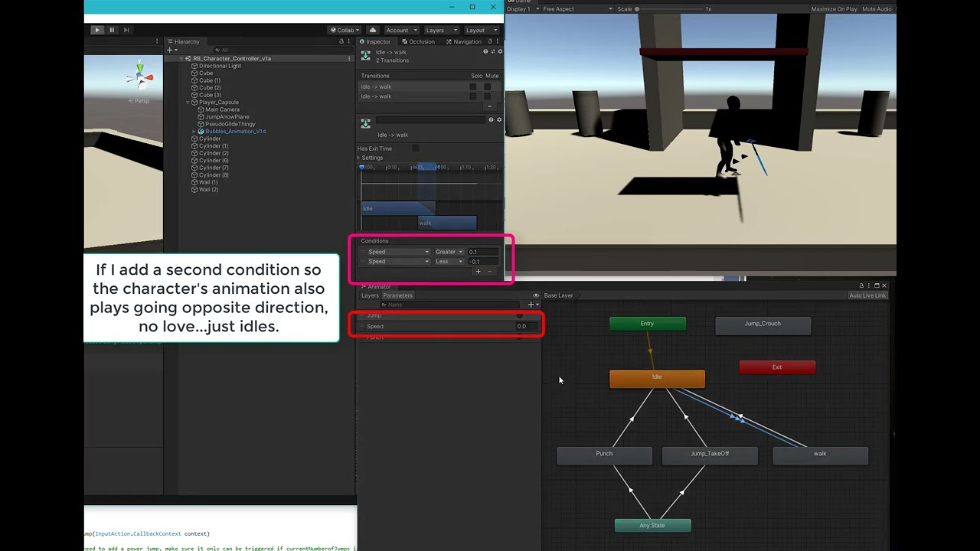Switch to the Parameters tab in the Animator

coord(397,295)
